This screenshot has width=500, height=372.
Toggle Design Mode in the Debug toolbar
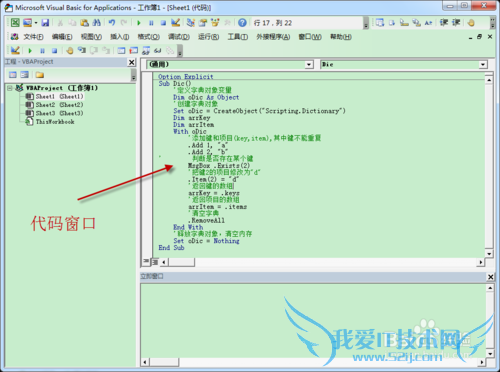tap(15, 50)
